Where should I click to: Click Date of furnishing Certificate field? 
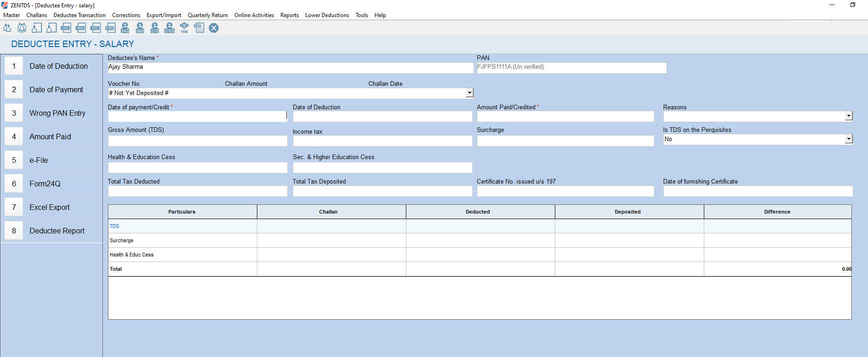tap(758, 191)
